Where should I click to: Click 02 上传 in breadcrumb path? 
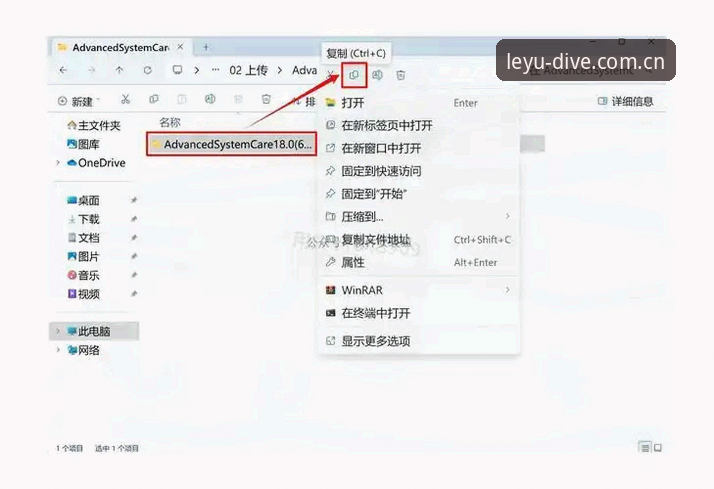click(x=248, y=70)
